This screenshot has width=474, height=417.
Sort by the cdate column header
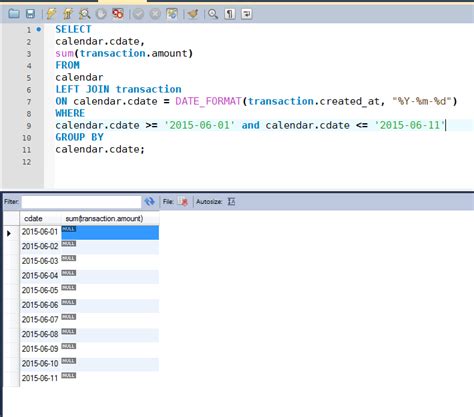[x=40, y=218]
